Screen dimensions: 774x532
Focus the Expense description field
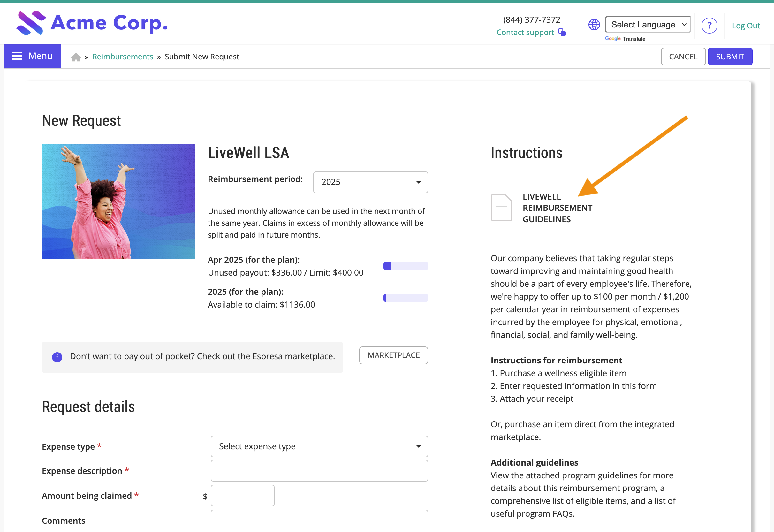click(x=319, y=471)
